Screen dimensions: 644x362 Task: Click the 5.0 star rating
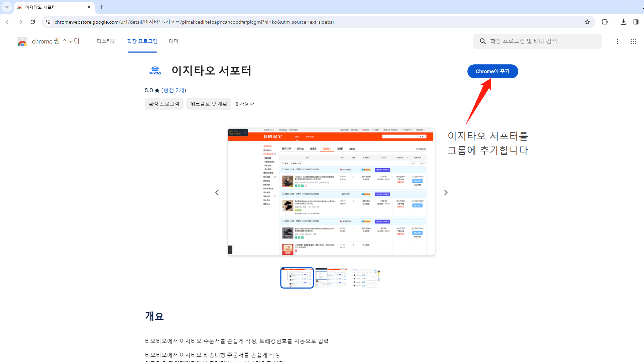click(152, 90)
